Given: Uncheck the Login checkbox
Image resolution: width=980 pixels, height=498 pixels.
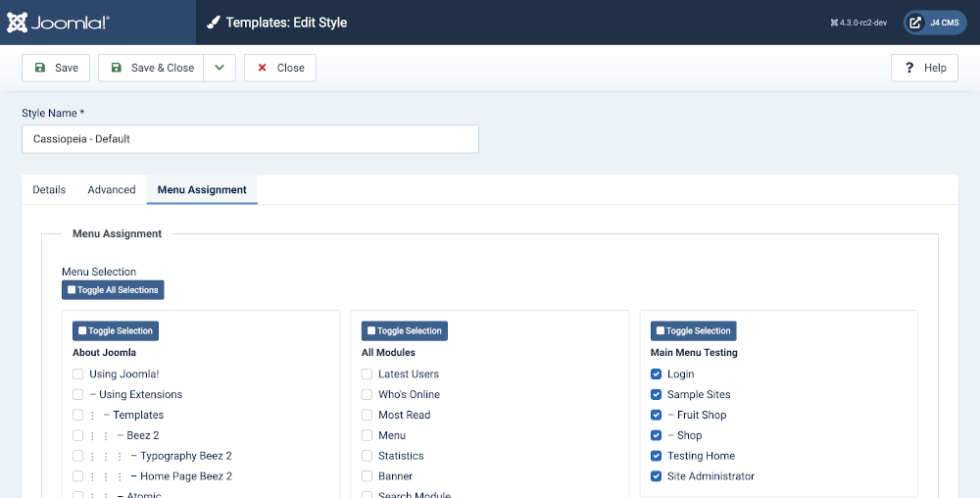Looking at the screenshot, I should pos(657,373).
